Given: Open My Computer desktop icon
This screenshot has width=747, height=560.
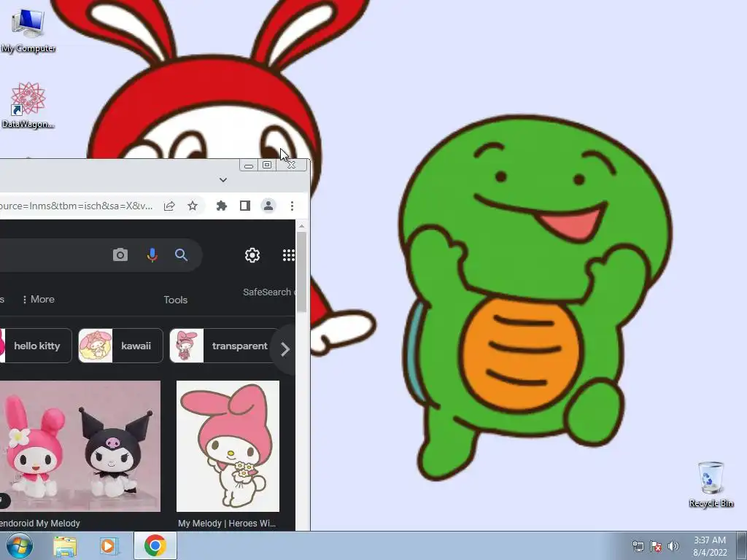Looking at the screenshot, I should tap(28, 29).
